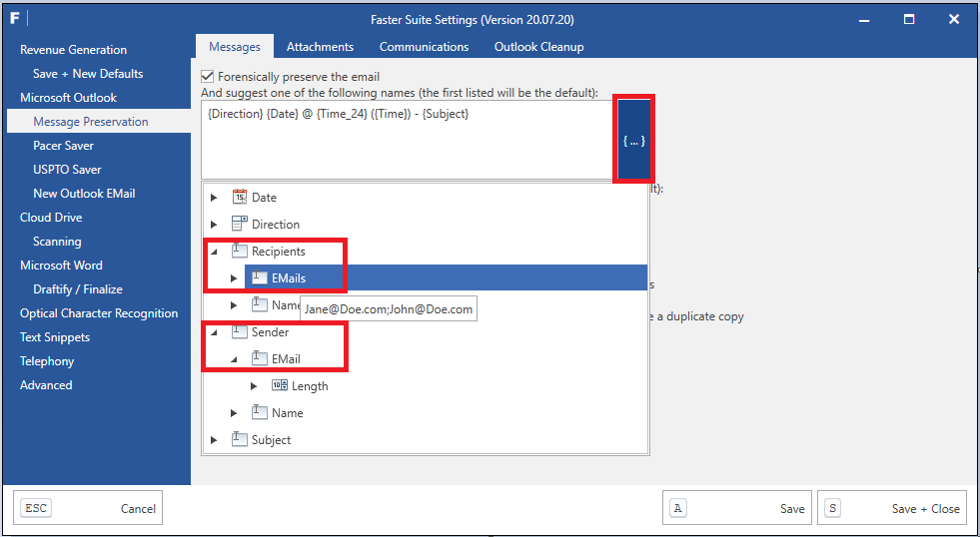
Task: Open the Outlook Cleanup tab
Action: 538,47
